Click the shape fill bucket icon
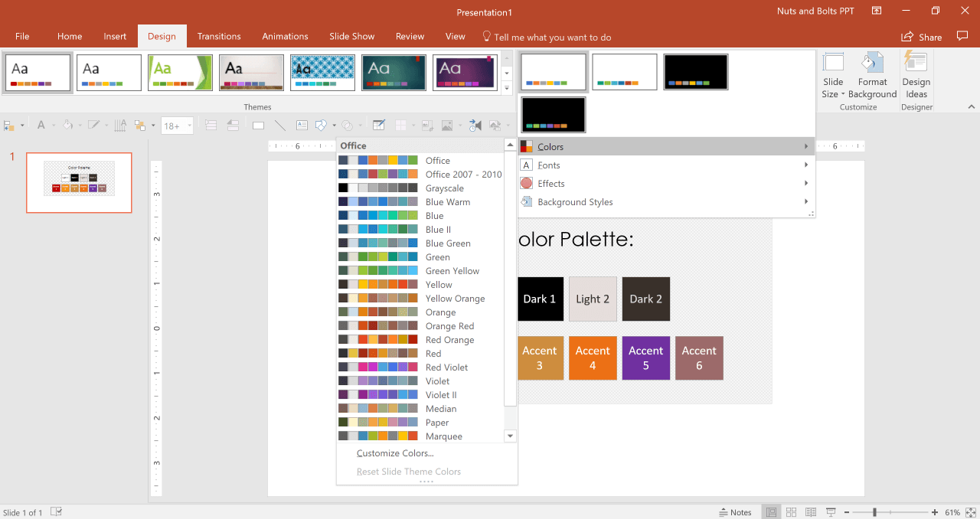Viewport: 980px width, 519px height. (x=69, y=126)
